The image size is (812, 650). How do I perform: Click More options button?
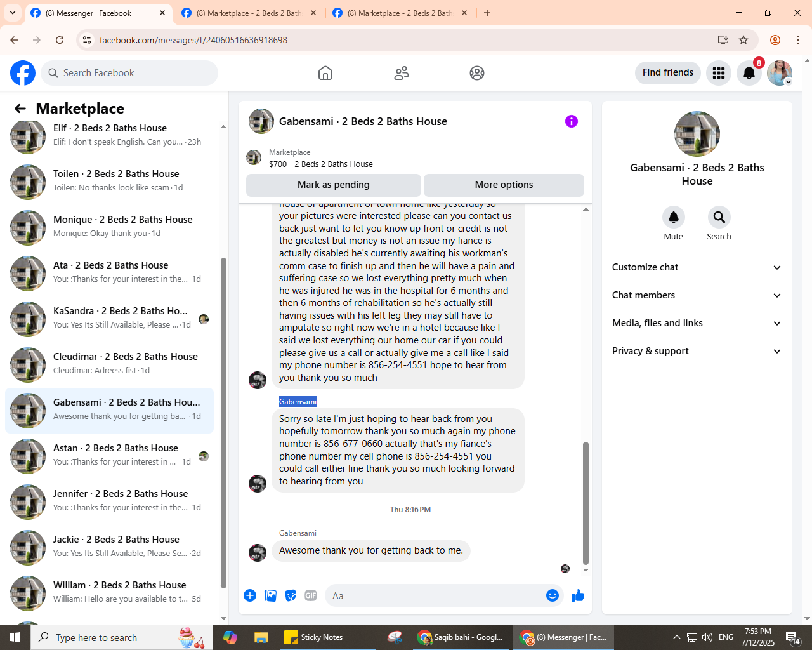click(x=504, y=185)
